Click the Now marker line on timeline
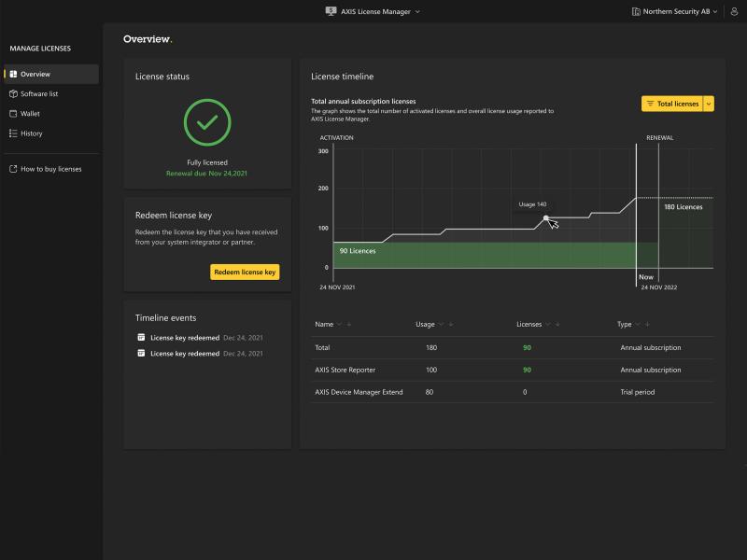This screenshot has width=747, height=560. pyautogui.click(x=636, y=216)
